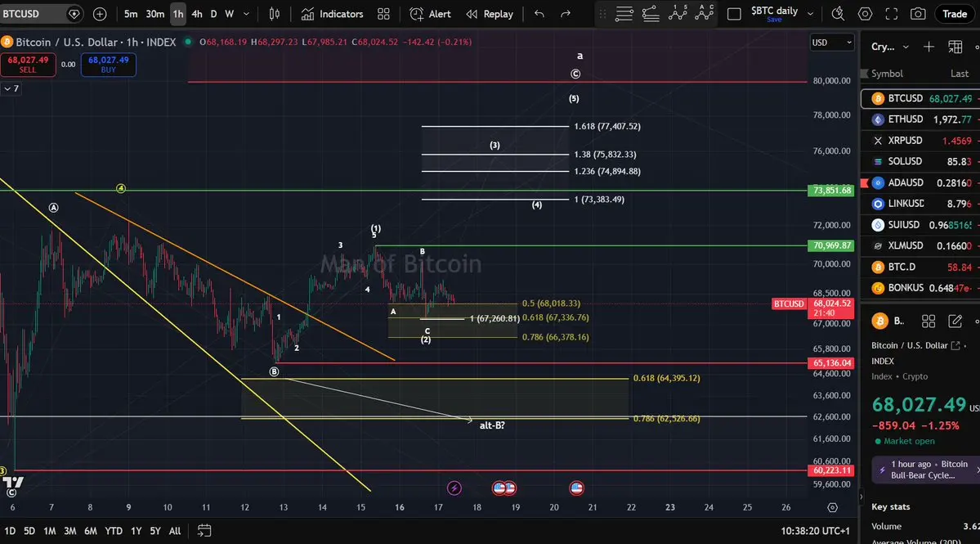Viewport: 980px width, 544px height.
Task: Click the purple lightning event marker
Action: (454, 488)
